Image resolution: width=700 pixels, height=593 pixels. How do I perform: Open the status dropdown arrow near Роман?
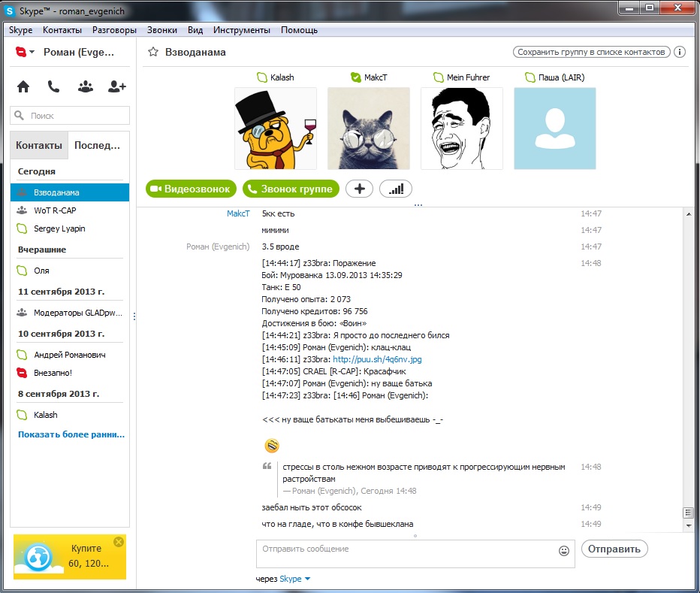[32, 52]
